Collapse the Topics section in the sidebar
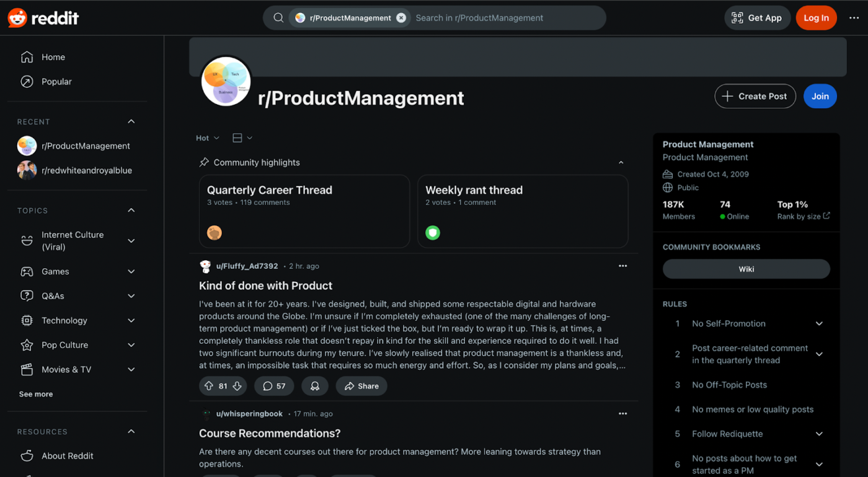 coord(131,211)
